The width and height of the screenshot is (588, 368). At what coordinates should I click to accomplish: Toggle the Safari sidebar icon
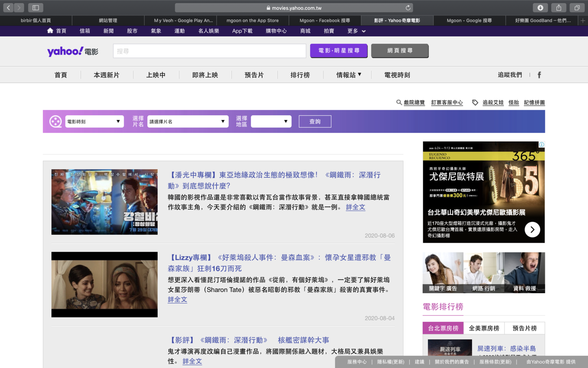click(36, 8)
